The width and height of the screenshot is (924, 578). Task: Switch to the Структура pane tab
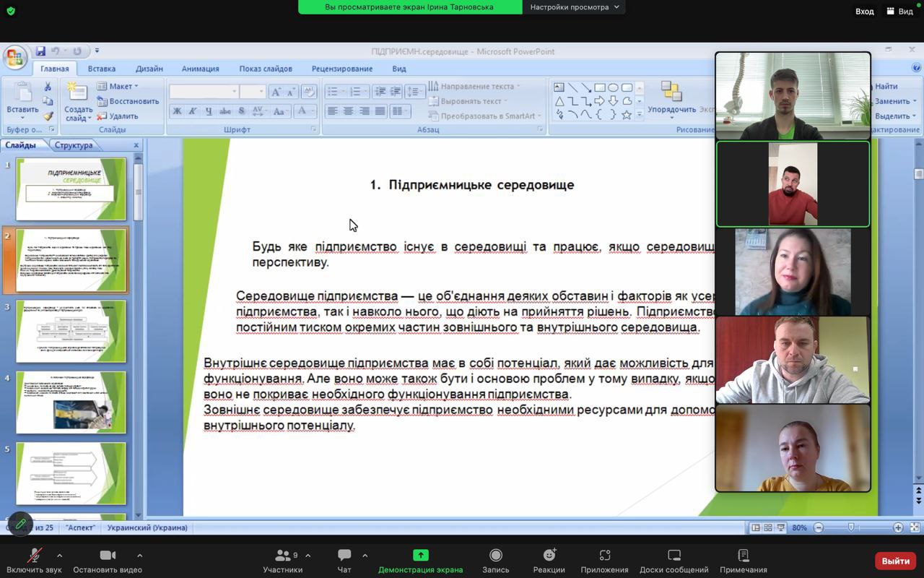(74, 145)
